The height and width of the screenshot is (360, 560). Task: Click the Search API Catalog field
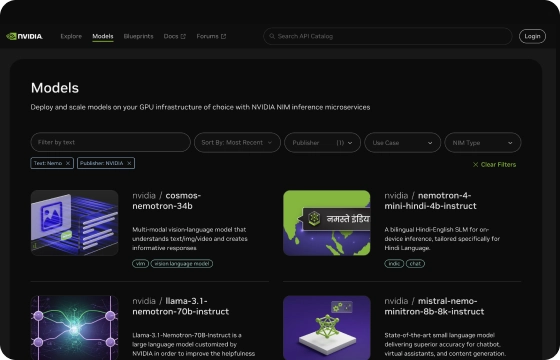tap(388, 36)
